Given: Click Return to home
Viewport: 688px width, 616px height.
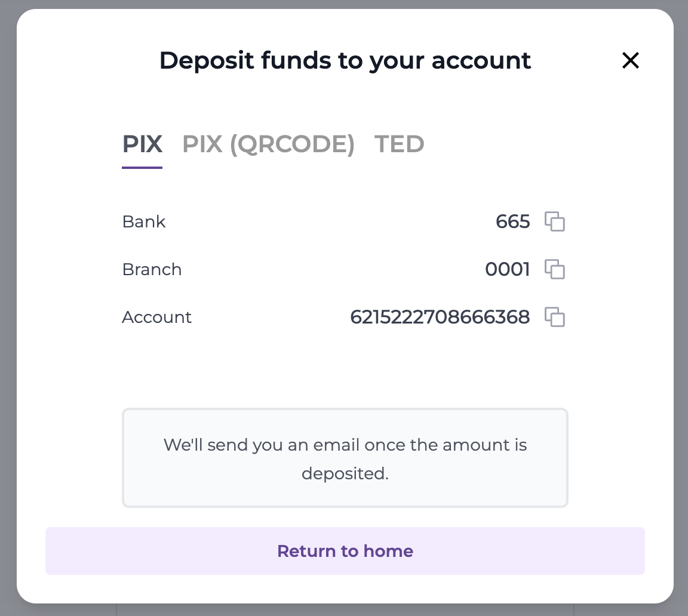Looking at the screenshot, I should pos(345,551).
